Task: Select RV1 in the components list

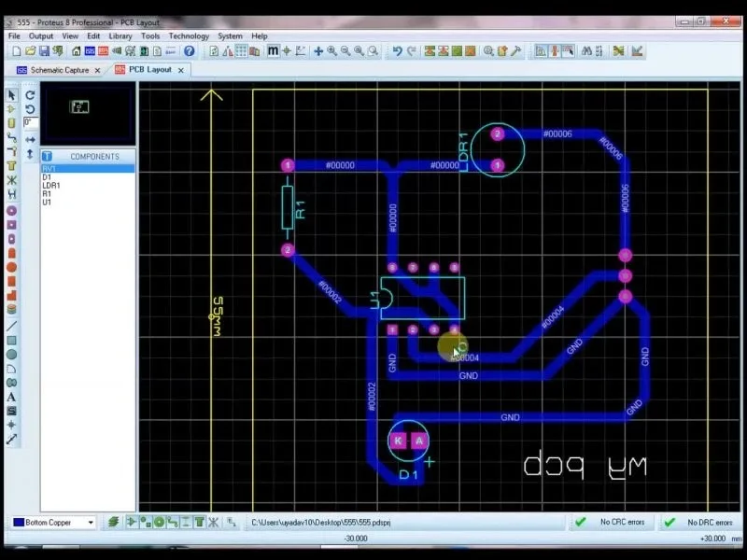Action: click(x=88, y=169)
